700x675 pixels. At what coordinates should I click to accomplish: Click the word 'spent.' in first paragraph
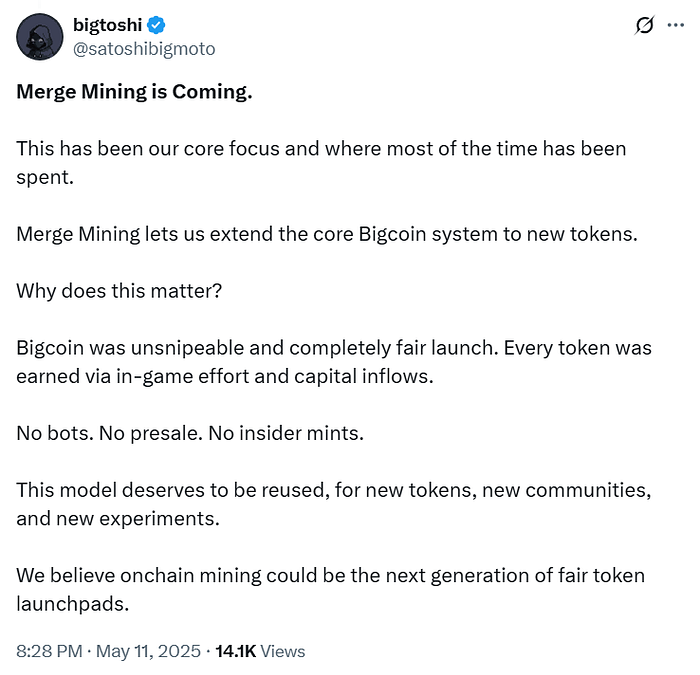[x=45, y=178]
